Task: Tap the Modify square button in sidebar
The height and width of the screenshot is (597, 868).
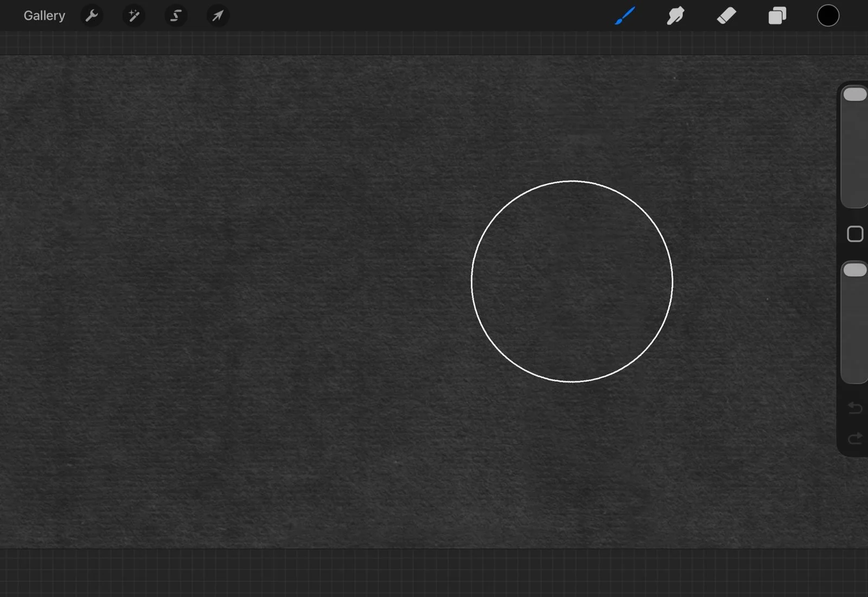Action: pyautogui.click(x=855, y=234)
